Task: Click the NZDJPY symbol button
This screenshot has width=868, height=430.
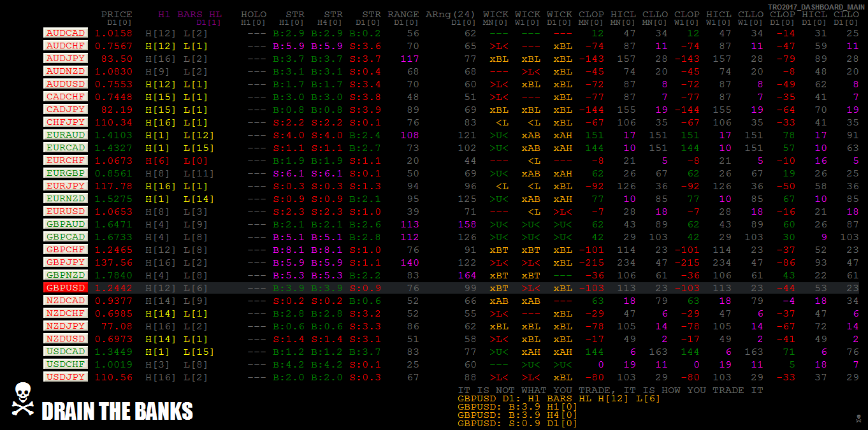Action: [x=65, y=326]
